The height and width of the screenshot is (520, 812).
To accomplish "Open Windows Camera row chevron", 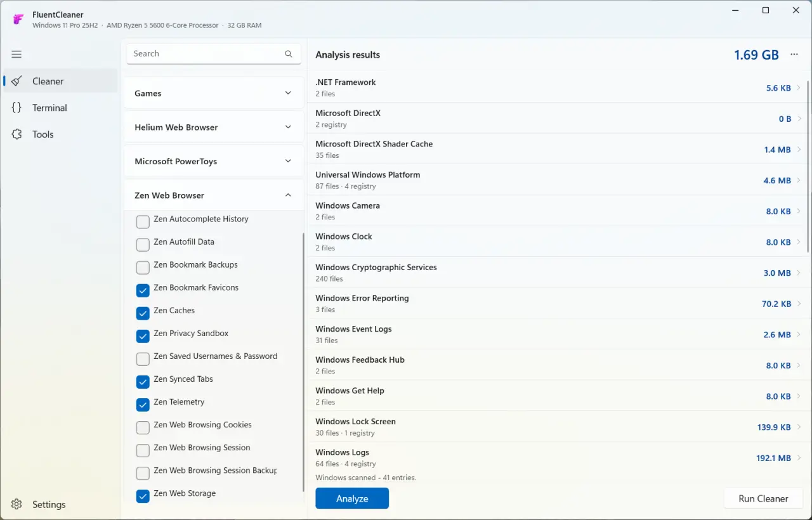I will point(799,211).
